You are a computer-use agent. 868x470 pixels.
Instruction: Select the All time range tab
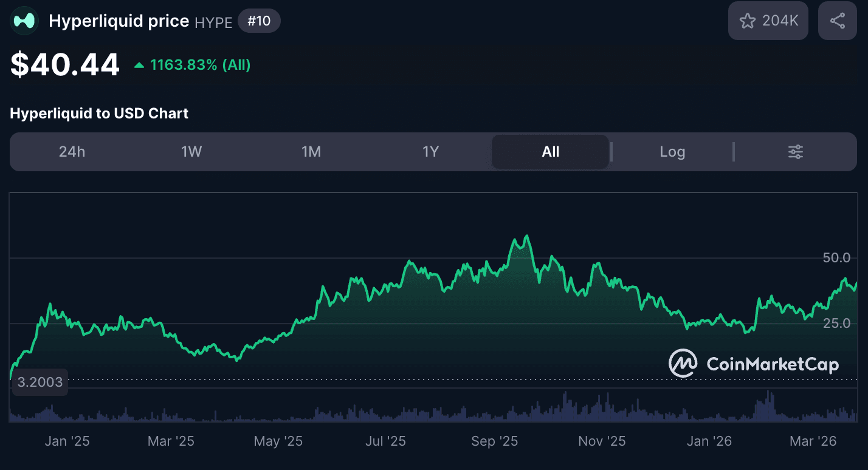tap(550, 152)
